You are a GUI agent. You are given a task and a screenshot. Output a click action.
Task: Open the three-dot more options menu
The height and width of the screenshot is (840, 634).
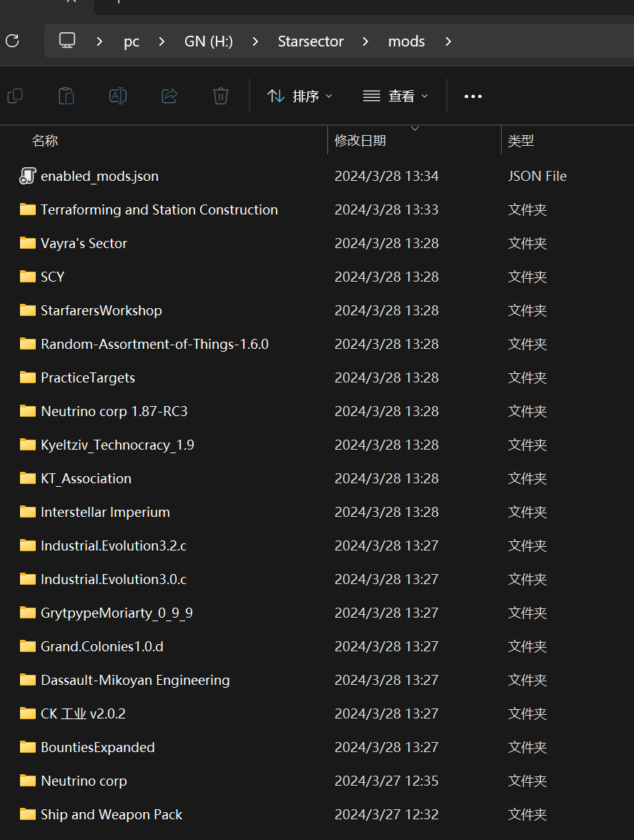click(473, 97)
